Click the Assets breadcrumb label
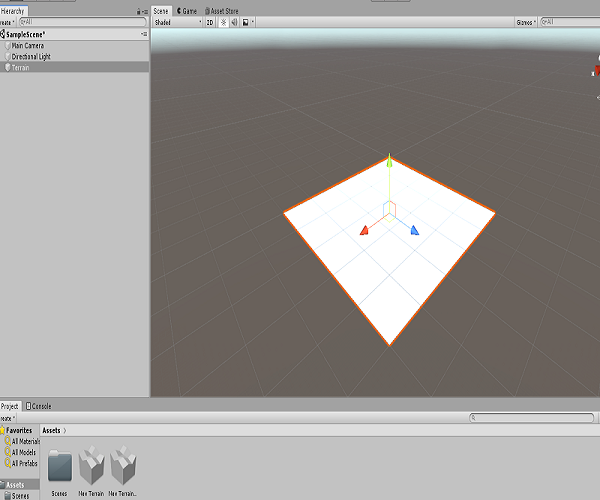Viewport: 600px width, 500px height. pyautogui.click(x=51, y=430)
